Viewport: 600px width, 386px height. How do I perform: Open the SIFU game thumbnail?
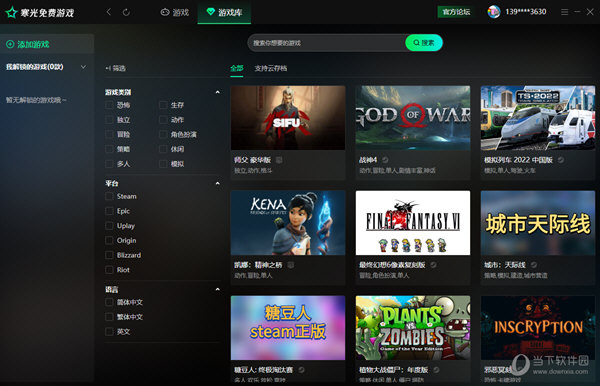coord(288,118)
